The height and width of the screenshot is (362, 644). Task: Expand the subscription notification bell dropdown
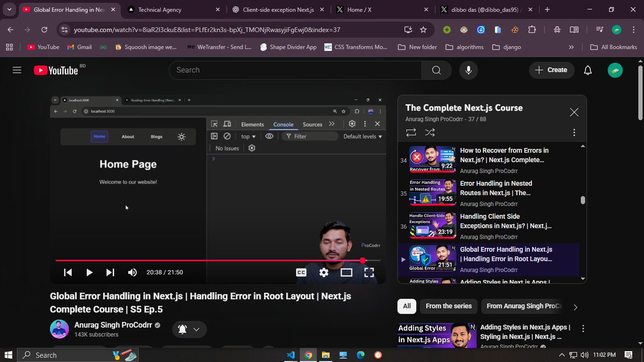pyautogui.click(x=189, y=329)
